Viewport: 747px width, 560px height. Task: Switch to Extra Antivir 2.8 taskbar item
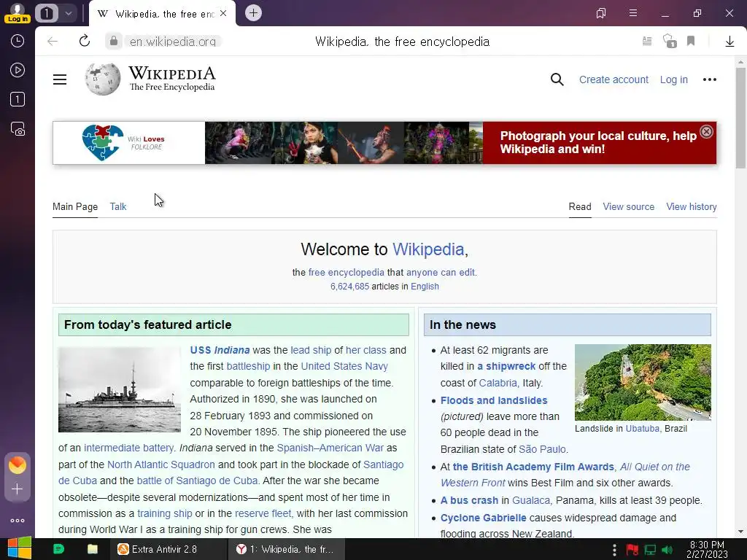click(167, 549)
